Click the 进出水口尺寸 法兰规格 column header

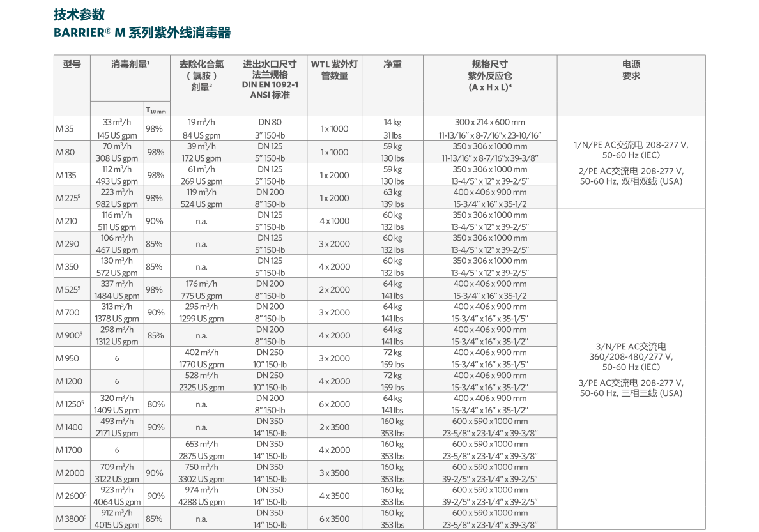(x=270, y=79)
